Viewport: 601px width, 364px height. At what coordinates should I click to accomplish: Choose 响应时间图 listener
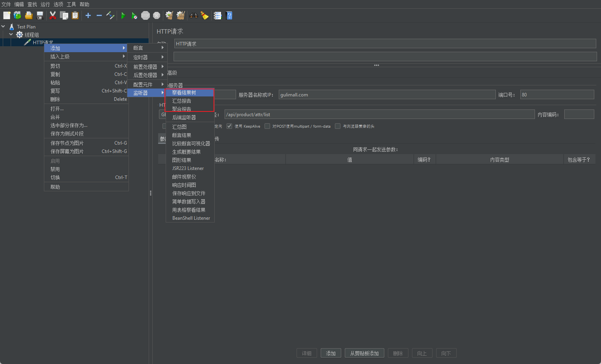pos(190,185)
